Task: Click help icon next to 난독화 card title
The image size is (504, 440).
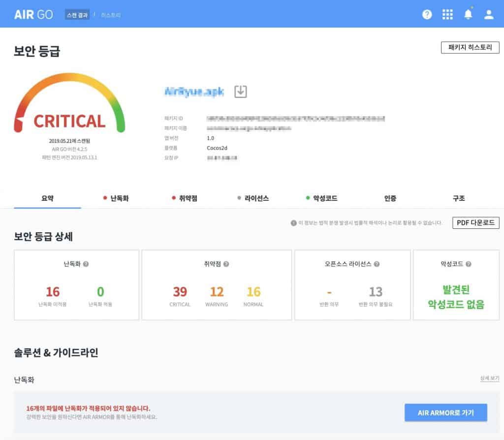Action: (x=86, y=264)
